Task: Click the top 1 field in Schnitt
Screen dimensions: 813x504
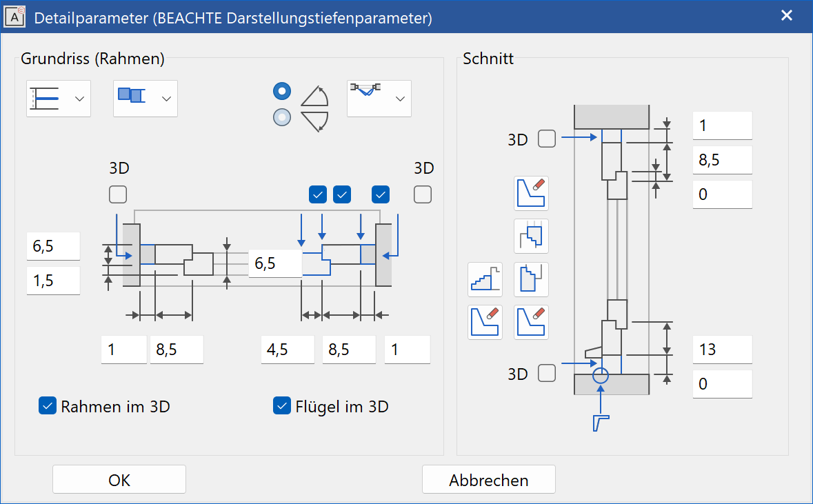Action: click(x=722, y=125)
